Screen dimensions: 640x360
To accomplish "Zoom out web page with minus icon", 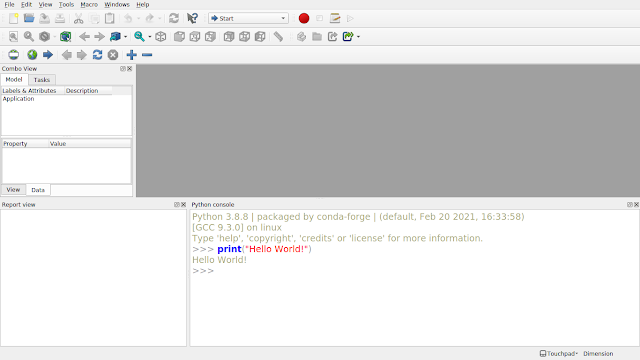I will [147, 55].
